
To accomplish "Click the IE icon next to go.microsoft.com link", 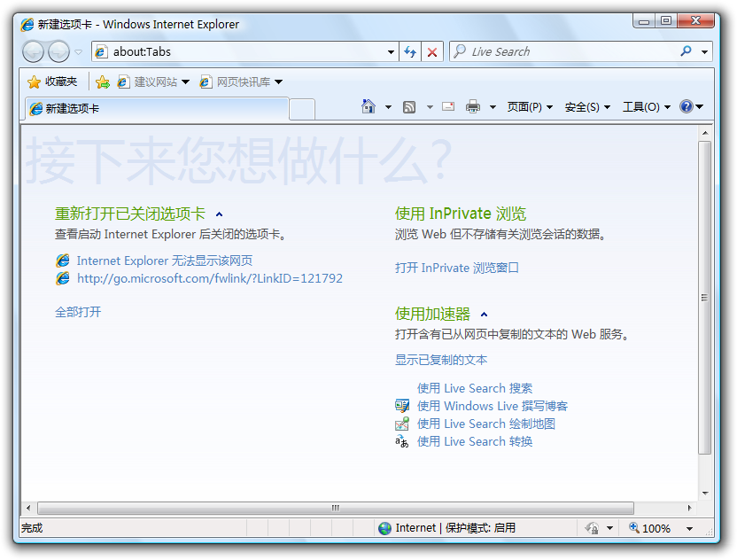I will [x=63, y=278].
